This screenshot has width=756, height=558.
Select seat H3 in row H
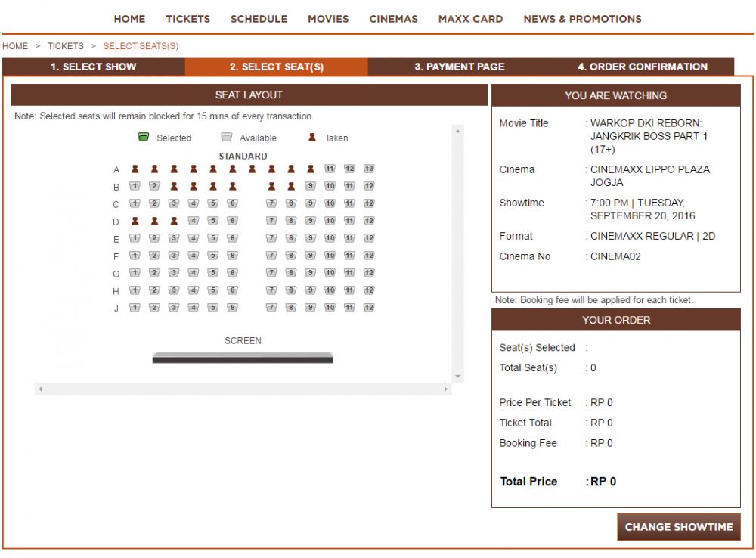(174, 290)
